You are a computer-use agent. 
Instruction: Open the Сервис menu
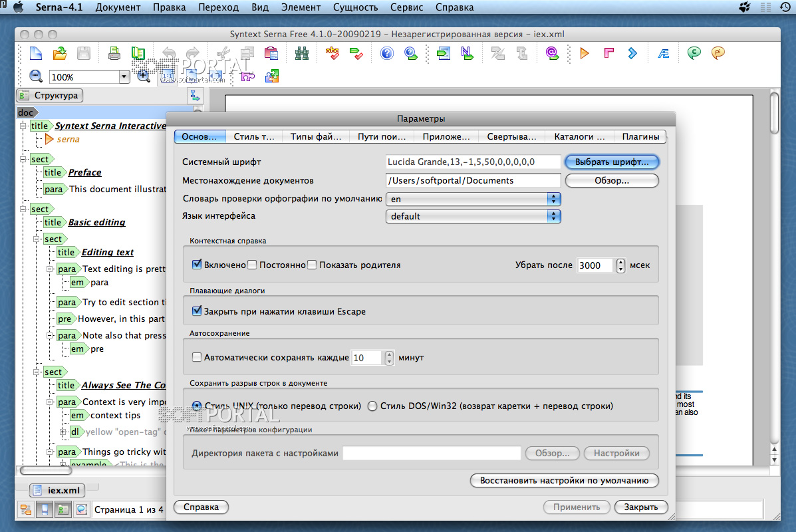406,7
